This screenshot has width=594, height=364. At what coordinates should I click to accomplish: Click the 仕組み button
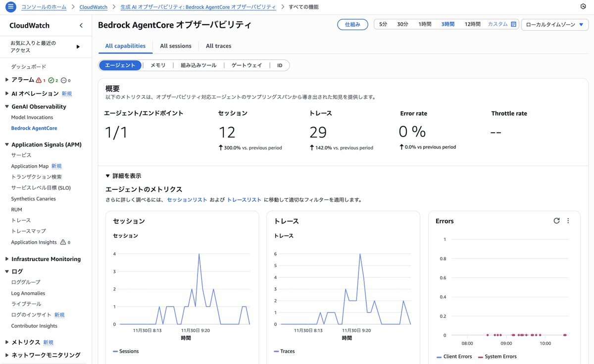[352, 24]
